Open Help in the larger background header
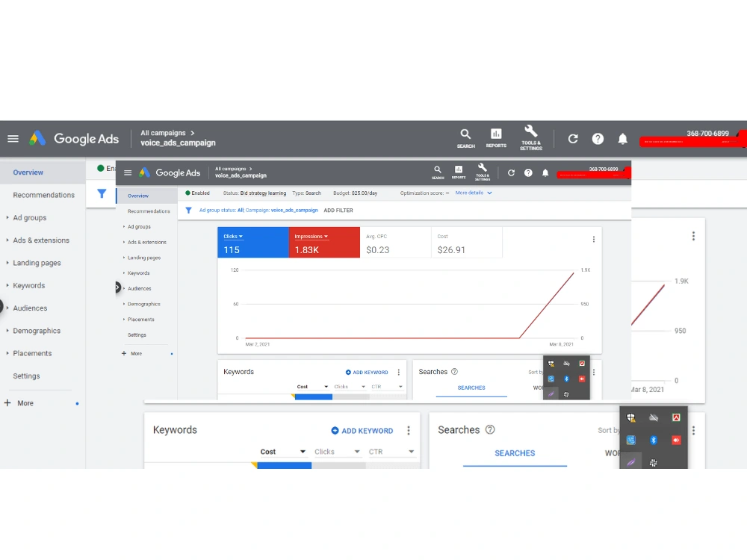 (598, 139)
